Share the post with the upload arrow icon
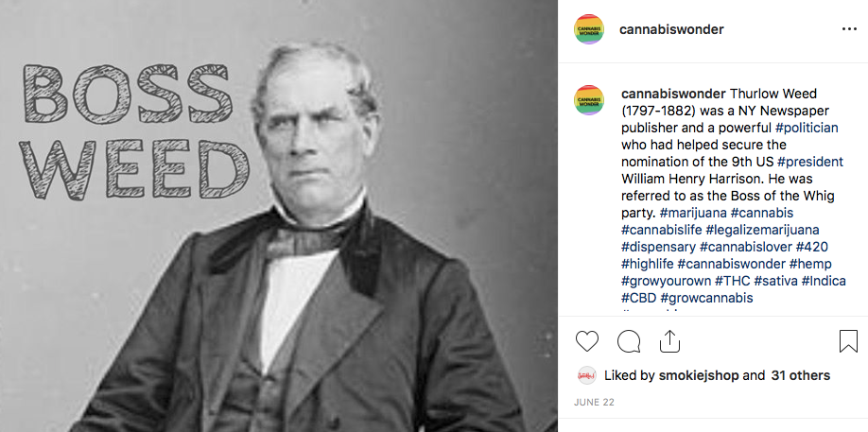 click(669, 341)
